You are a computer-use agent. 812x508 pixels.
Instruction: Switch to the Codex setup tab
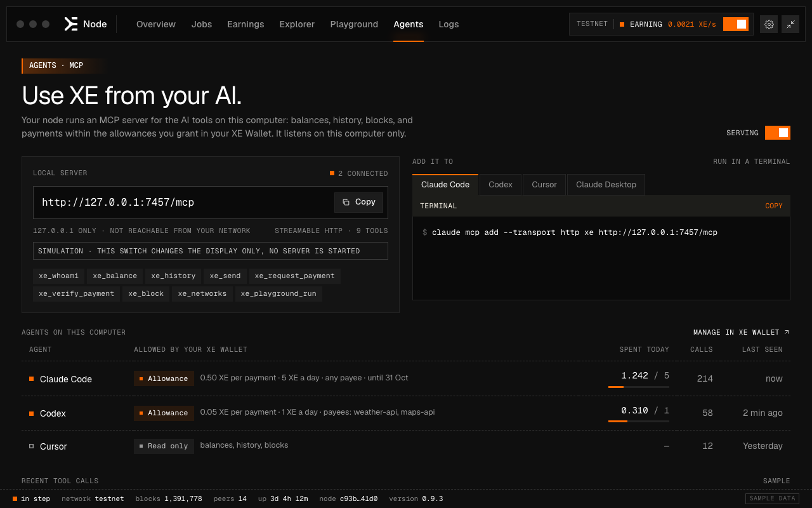[x=501, y=185]
